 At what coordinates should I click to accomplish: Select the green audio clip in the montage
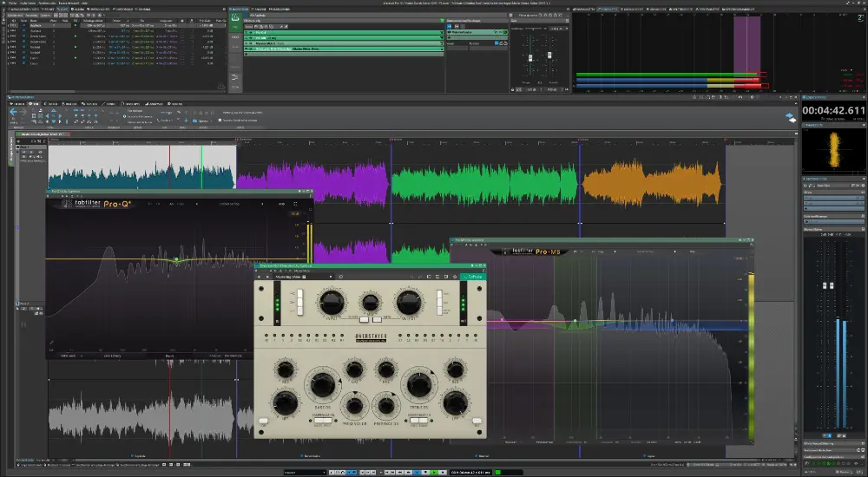tap(485, 183)
